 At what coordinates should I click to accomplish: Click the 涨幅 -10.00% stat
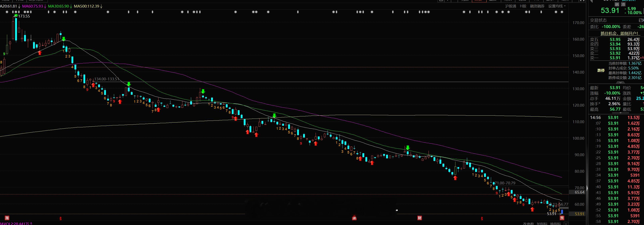click(612, 93)
